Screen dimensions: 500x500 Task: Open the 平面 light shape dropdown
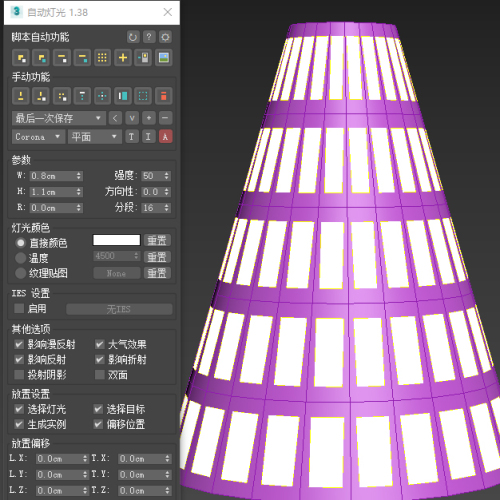(95, 137)
